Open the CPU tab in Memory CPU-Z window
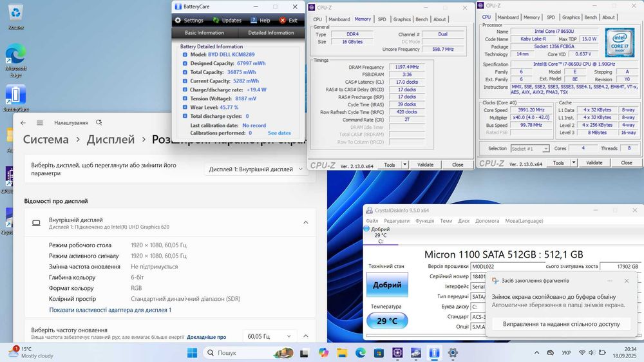Screen dimensions: 644x362 pos(317,19)
